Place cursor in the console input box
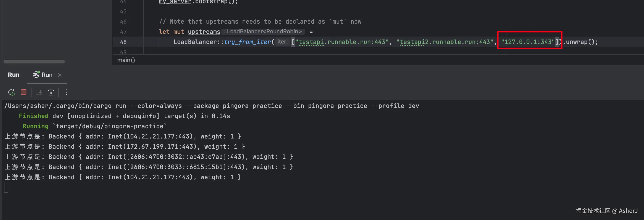Image resolution: width=644 pixels, height=220 pixels. coord(6,187)
